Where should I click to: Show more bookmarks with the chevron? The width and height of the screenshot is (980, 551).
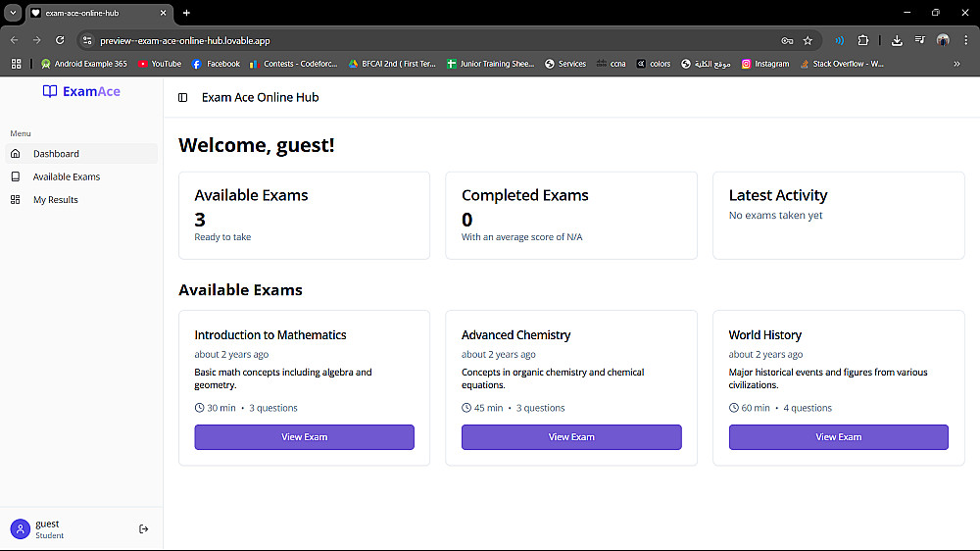click(957, 64)
